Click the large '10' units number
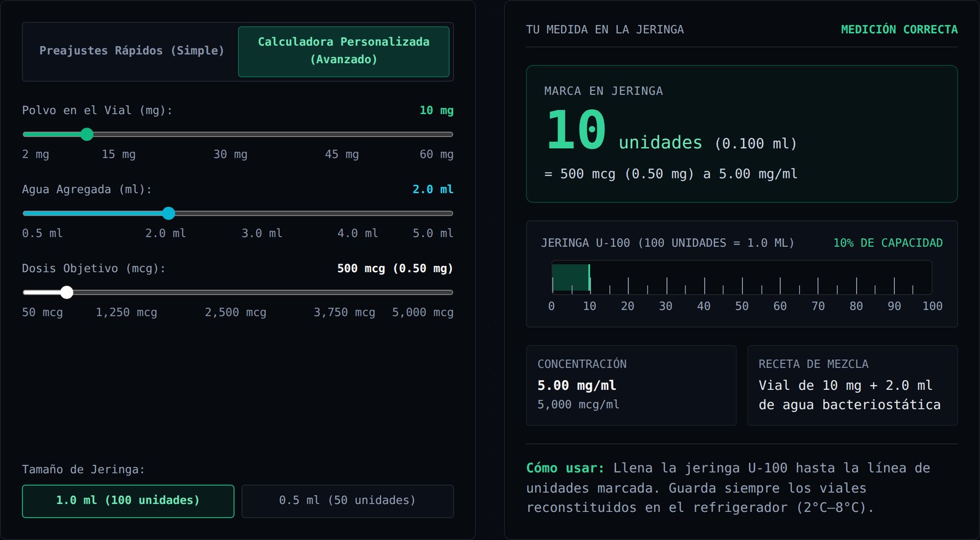Image resolution: width=980 pixels, height=540 pixels. pyautogui.click(x=576, y=130)
